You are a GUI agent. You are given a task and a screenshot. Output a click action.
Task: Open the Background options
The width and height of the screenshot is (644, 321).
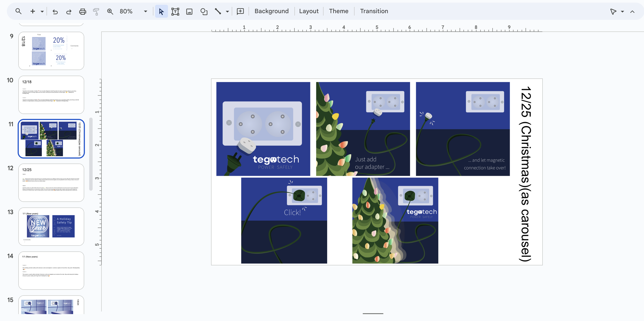point(271,11)
